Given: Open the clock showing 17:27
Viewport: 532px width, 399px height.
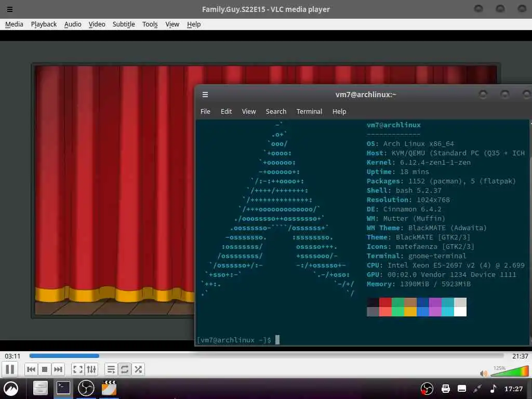Looking at the screenshot, I should (513, 389).
